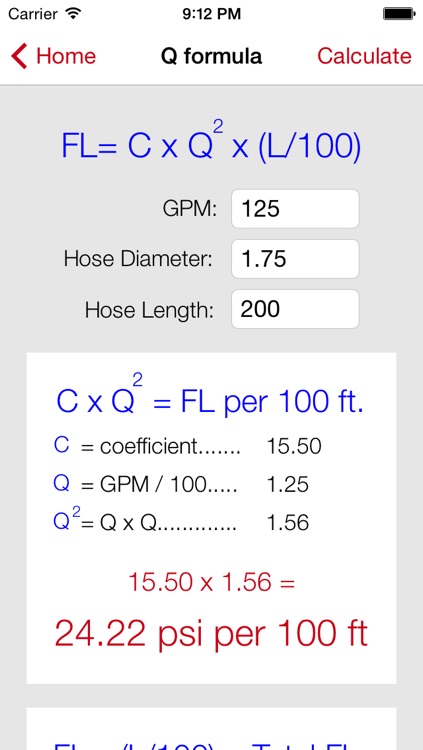The image size is (423, 750).
Task: Tap the FL per 100 ft heading
Action: point(210,397)
